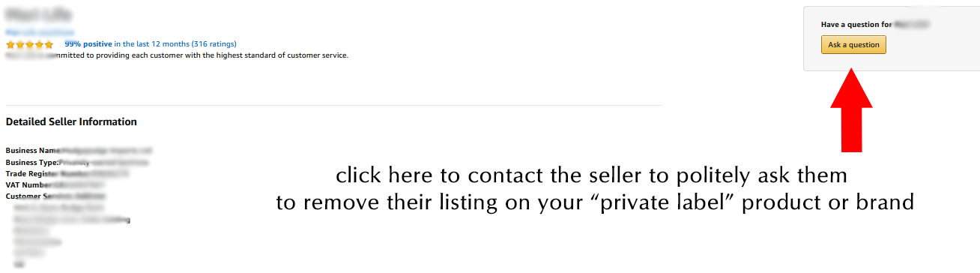Click the 'click here to contact the seller' text
This screenshot has height=273, width=980.
click(591, 176)
